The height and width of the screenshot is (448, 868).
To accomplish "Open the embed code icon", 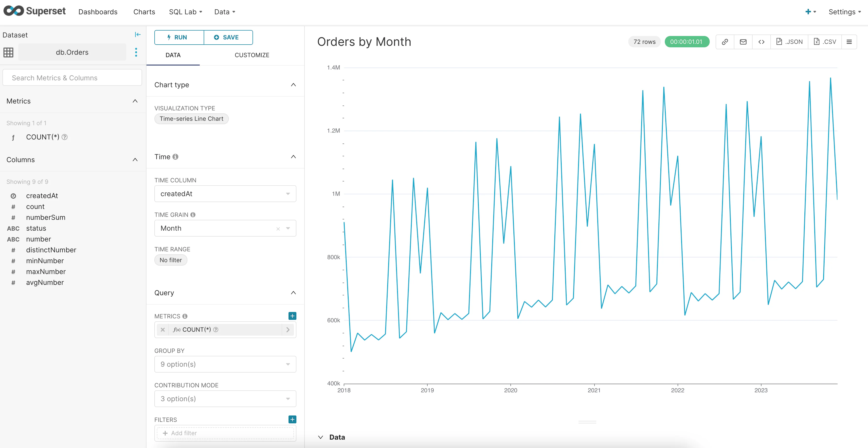I will (761, 42).
